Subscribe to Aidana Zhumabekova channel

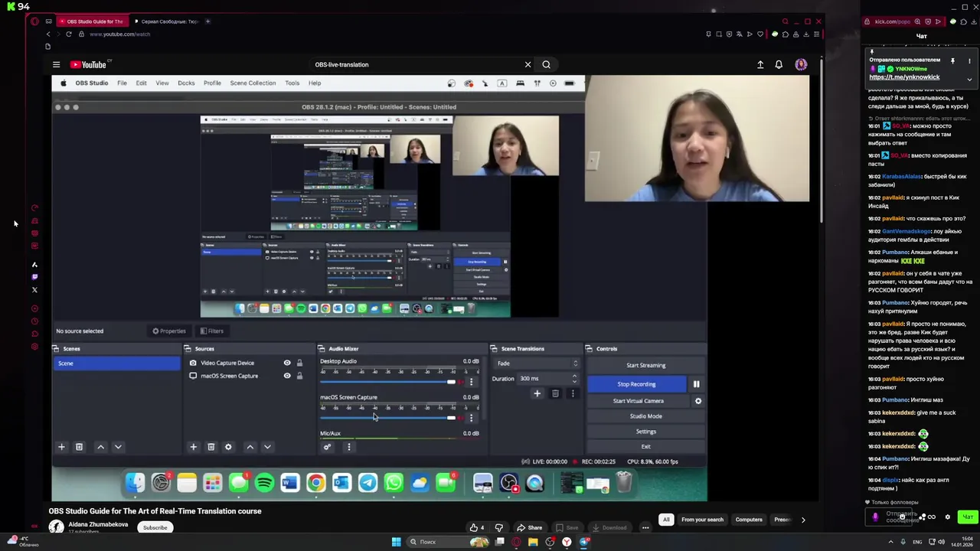155,527
